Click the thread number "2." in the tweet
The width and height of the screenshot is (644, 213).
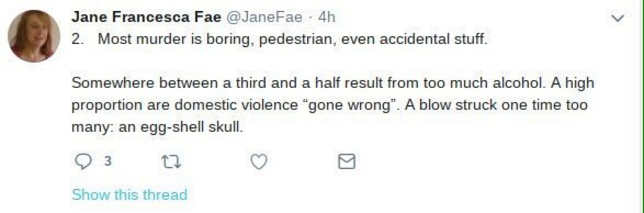[x=77, y=39]
